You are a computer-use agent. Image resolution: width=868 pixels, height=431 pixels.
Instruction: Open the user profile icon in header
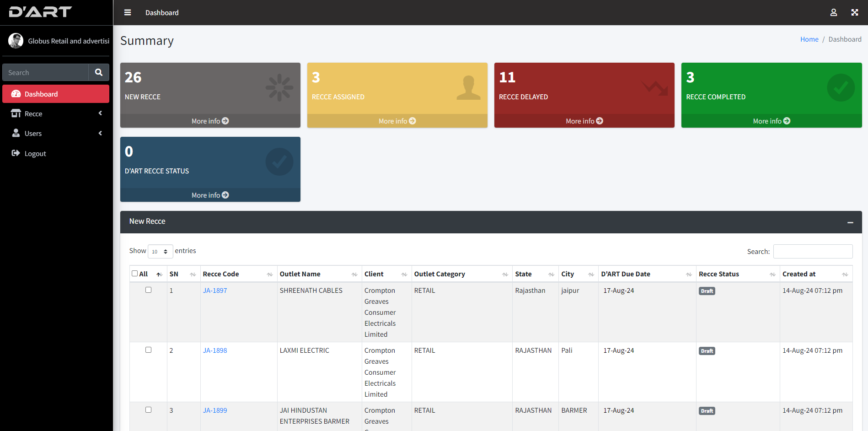(x=833, y=12)
